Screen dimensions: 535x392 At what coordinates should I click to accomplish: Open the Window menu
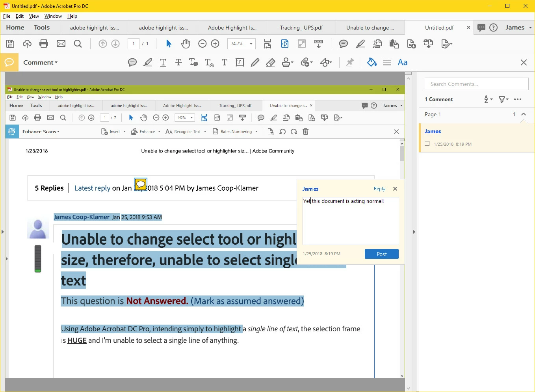pos(53,16)
